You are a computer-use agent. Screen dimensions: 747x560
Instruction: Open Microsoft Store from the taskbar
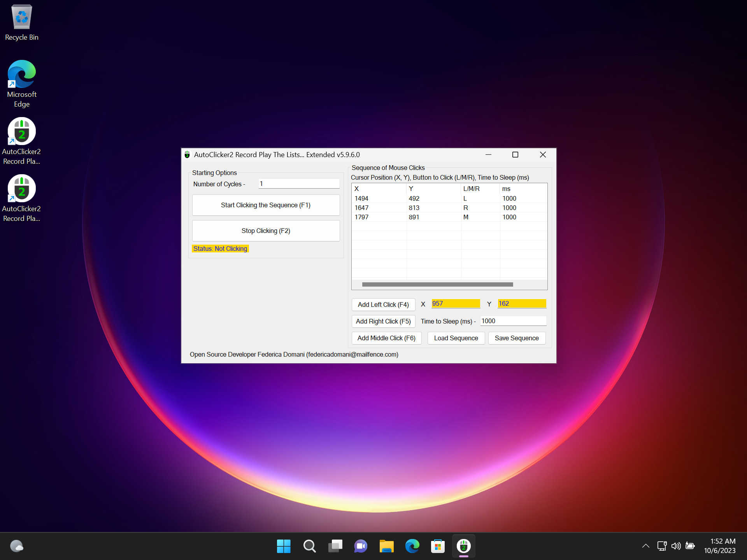tap(438, 546)
